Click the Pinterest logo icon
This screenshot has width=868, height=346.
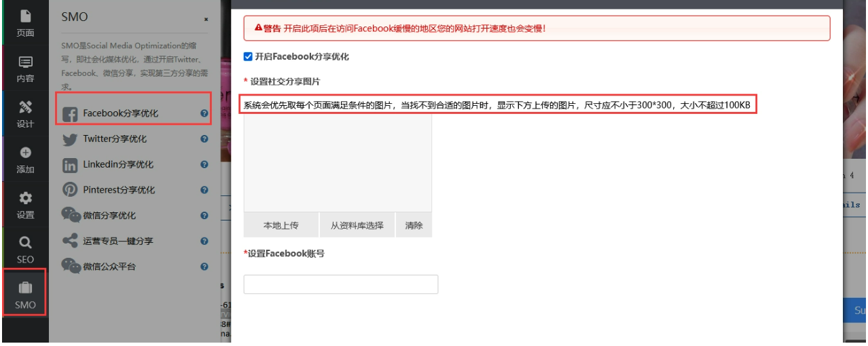click(x=70, y=190)
